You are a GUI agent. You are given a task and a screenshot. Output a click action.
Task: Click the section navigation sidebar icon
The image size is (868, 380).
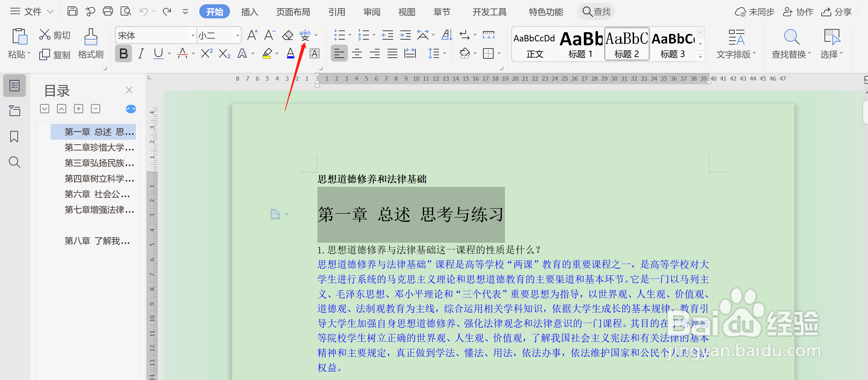click(x=15, y=111)
